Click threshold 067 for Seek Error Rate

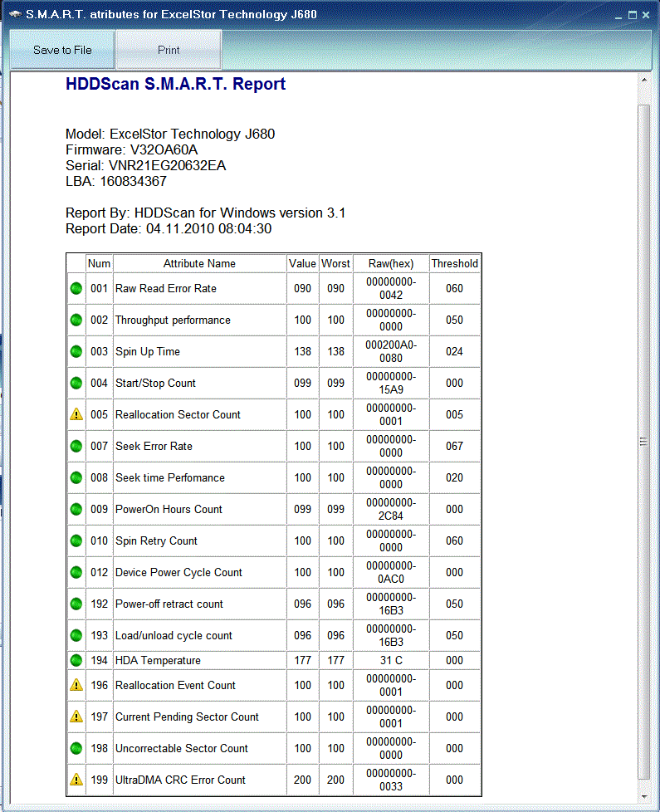coord(454,447)
